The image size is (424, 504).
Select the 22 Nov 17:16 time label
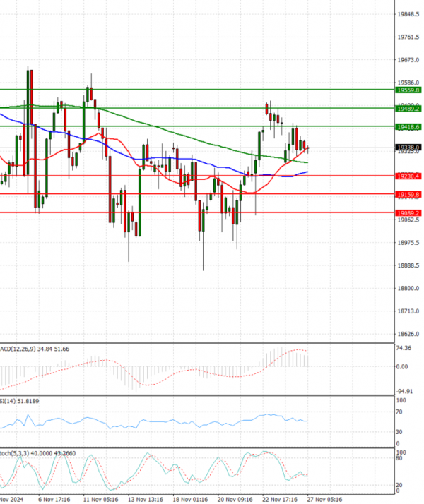(x=280, y=500)
